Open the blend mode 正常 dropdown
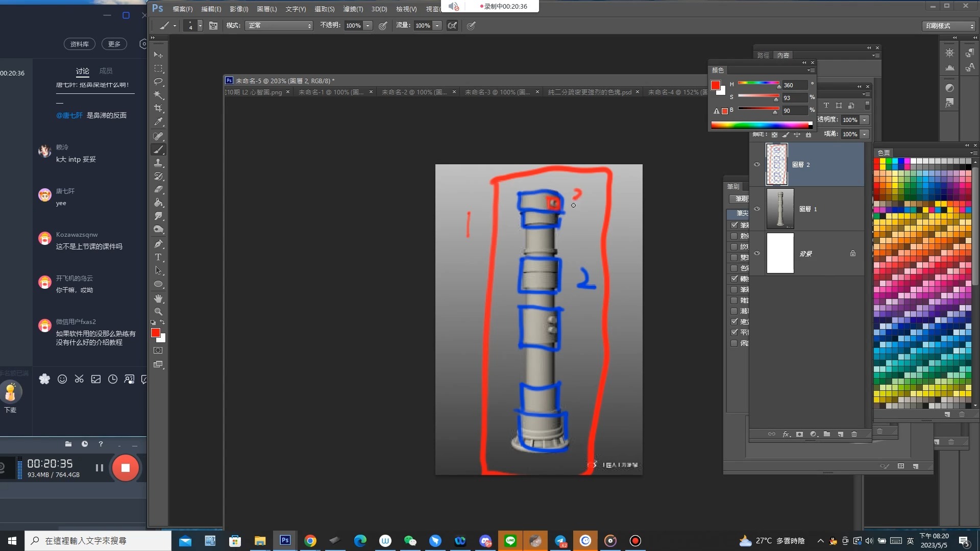This screenshot has height=551, width=980. tap(279, 26)
